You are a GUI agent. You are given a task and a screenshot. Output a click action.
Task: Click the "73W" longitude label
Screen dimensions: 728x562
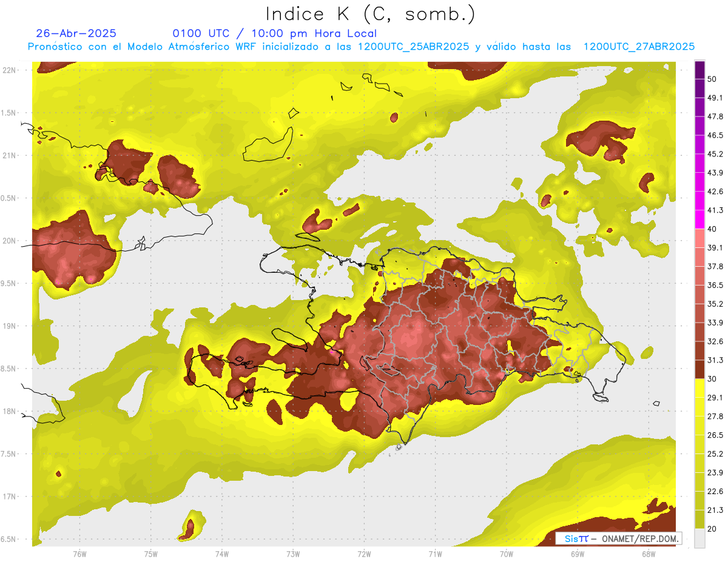click(x=293, y=554)
